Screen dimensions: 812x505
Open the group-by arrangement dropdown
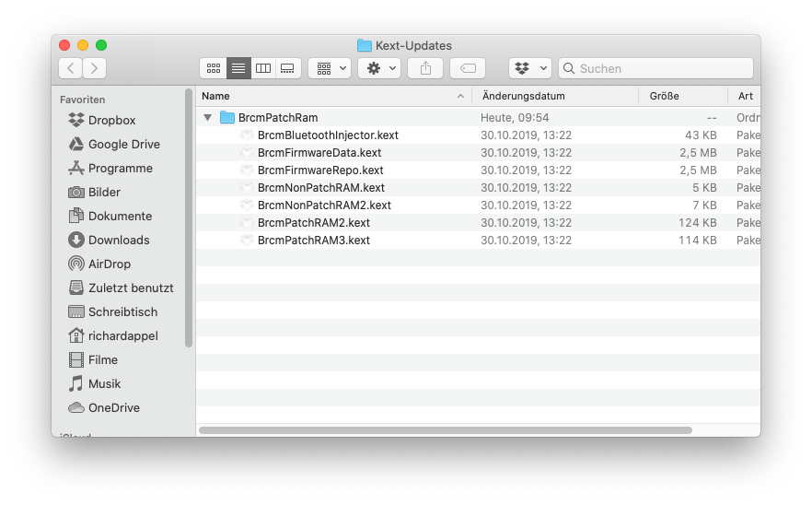click(x=330, y=68)
